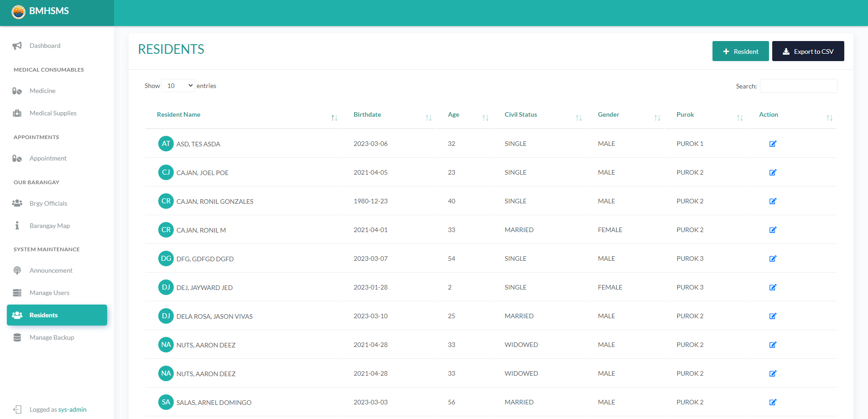868x419 pixels.
Task: Toggle sort order on the Purok column
Action: click(739, 117)
